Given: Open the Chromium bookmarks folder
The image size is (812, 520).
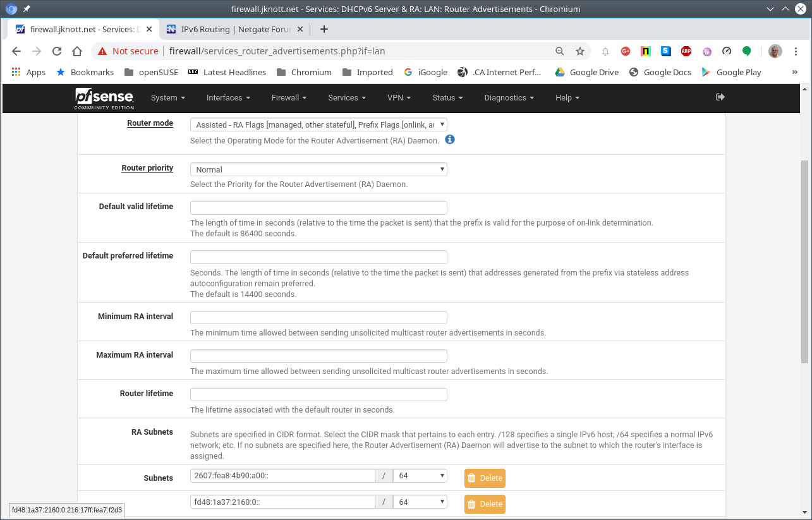Looking at the screenshot, I should coord(305,72).
